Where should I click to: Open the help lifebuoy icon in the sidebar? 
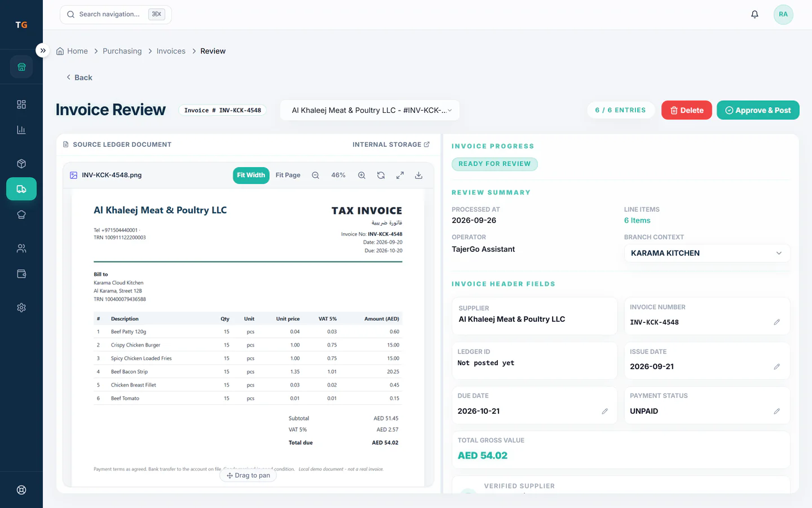pyautogui.click(x=21, y=490)
